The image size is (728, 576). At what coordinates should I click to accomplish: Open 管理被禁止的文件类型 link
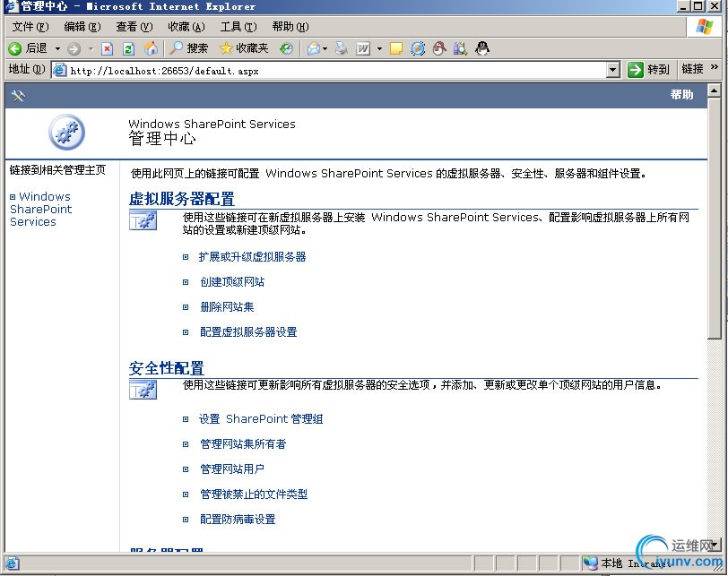pyautogui.click(x=254, y=494)
